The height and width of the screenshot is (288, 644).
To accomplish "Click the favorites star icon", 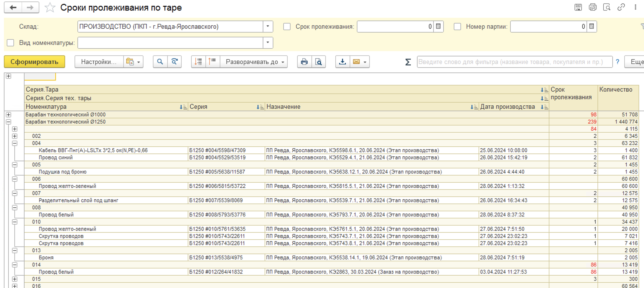I will [x=50, y=7].
